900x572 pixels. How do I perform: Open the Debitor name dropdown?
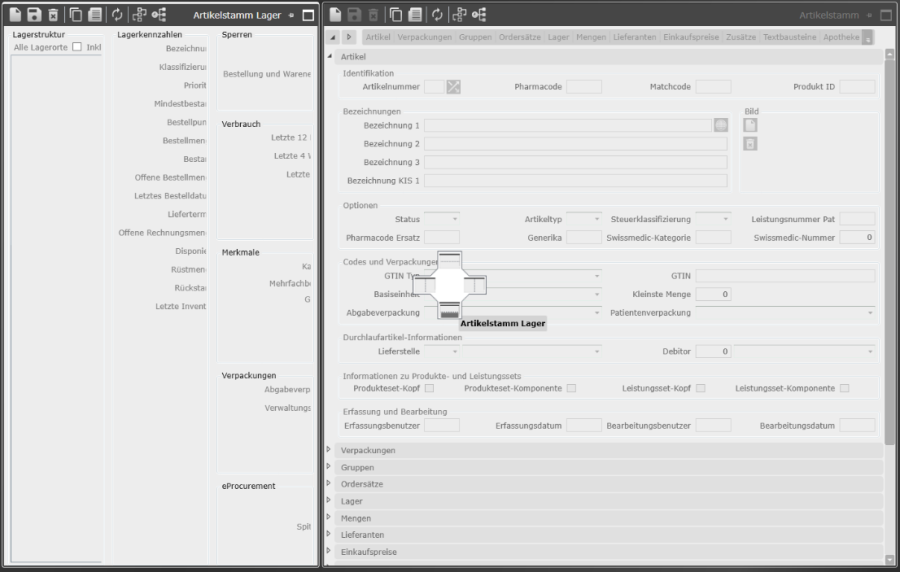[805, 351]
